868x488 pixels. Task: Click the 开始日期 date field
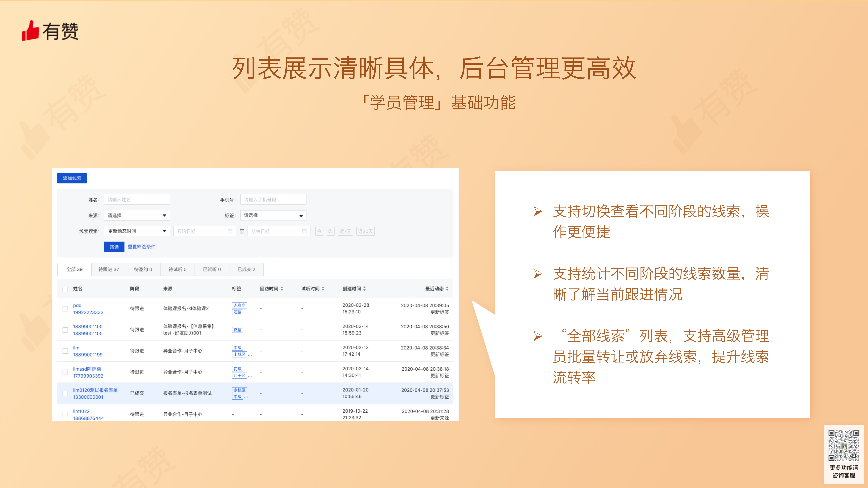tap(205, 231)
